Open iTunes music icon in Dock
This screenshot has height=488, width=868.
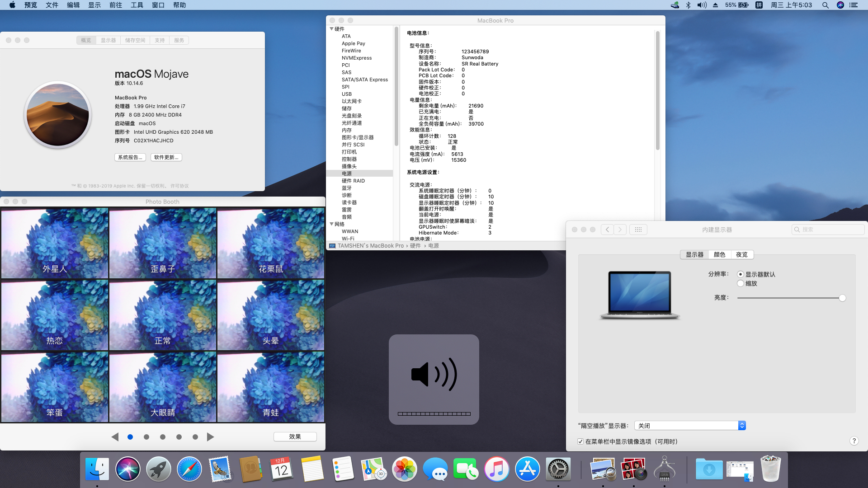click(496, 469)
